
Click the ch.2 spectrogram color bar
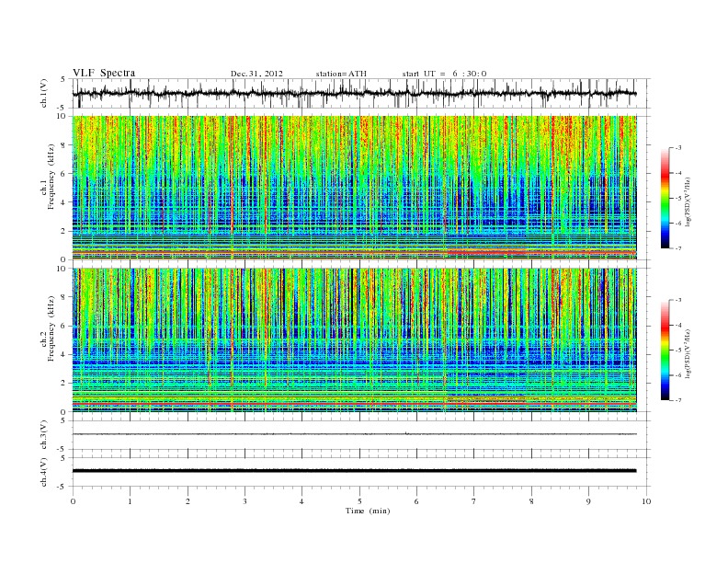click(x=665, y=350)
